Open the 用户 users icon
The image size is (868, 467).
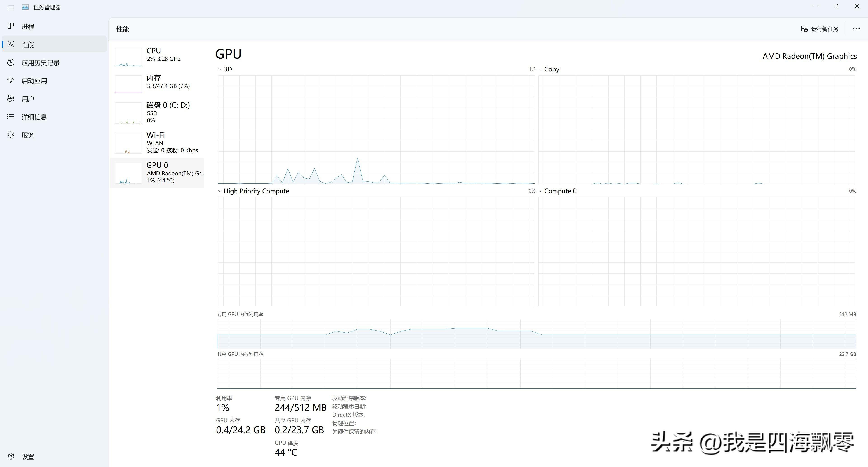click(x=11, y=98)
